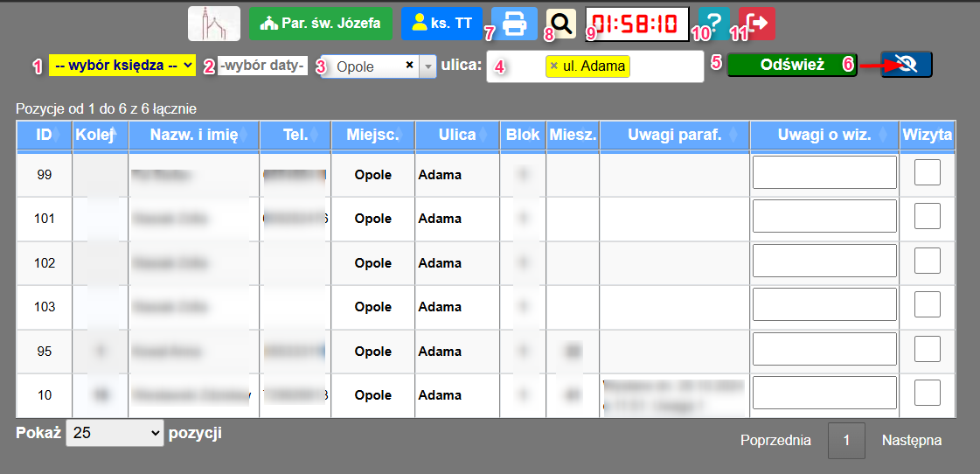Image resolution: width=980 pixels, height=474 pixels.
Task: Click the 'Par. św. Józefa' button
Action: (x=321, y=24)
